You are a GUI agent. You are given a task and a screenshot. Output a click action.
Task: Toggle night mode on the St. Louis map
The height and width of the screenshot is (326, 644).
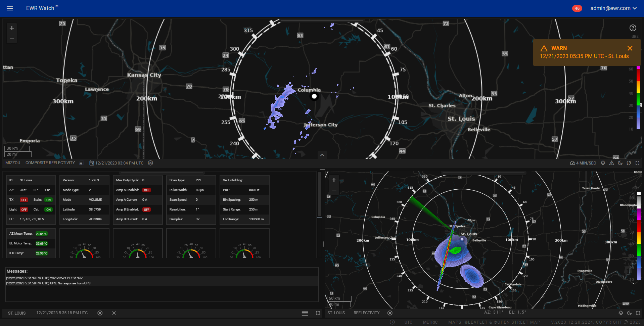[x=629, y=313]
